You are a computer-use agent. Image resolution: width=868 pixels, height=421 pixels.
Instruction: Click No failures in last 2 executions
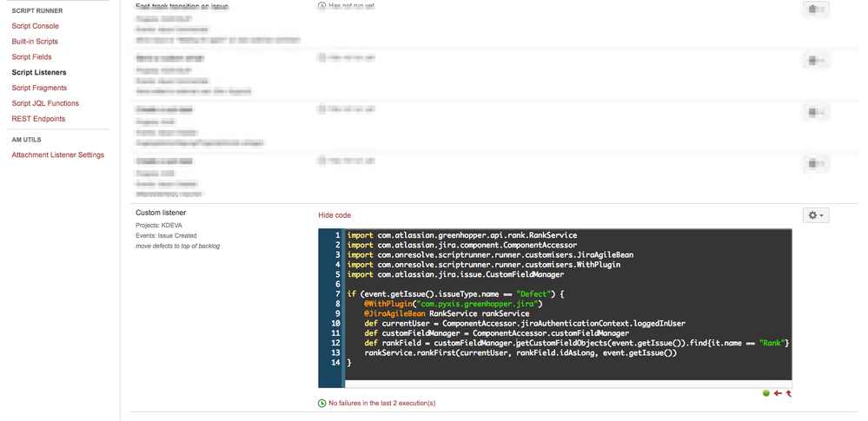click(x=382, y=404)
